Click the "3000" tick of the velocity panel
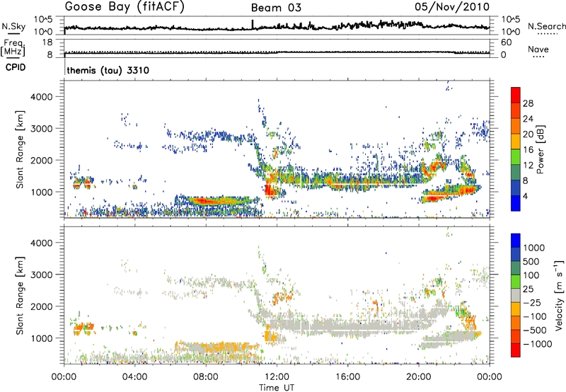Image resolution: width=566 pixels, height=392 pixels. (41, 275)
